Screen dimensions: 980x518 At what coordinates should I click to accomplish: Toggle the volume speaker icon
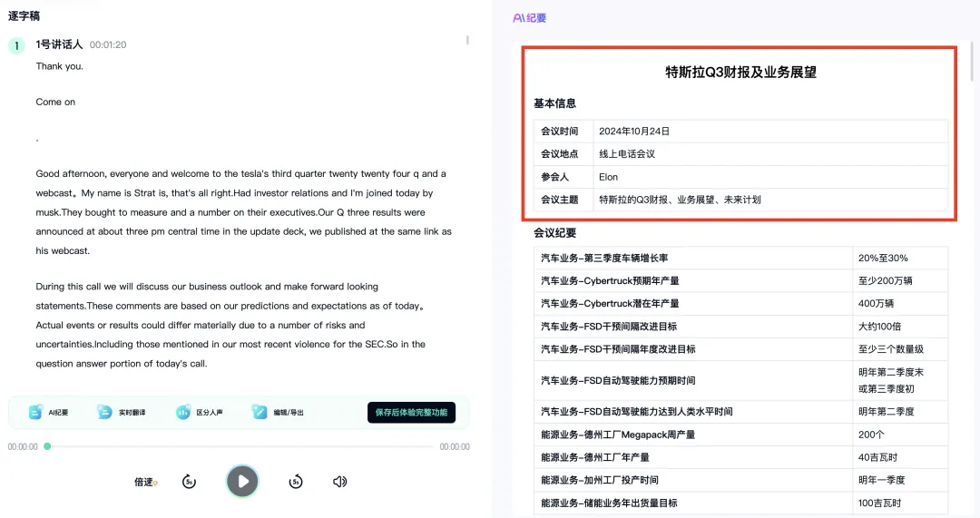(x=339, y=482)
